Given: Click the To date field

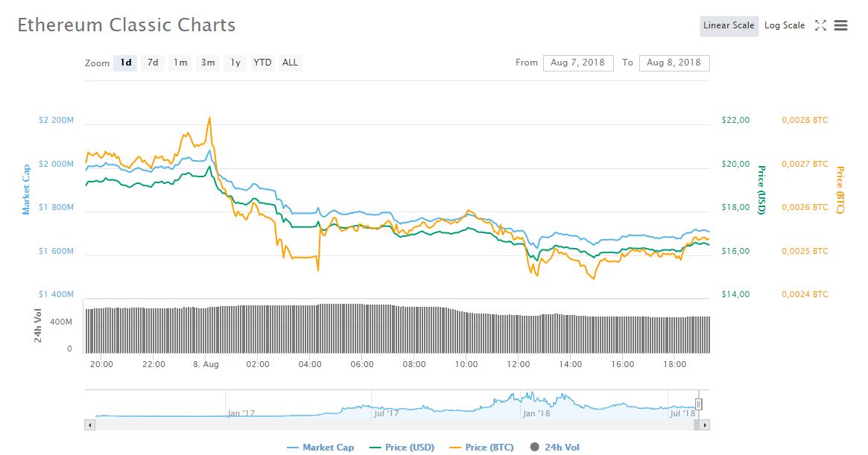Looking at the screenshot, I should (x=674, y=63).
